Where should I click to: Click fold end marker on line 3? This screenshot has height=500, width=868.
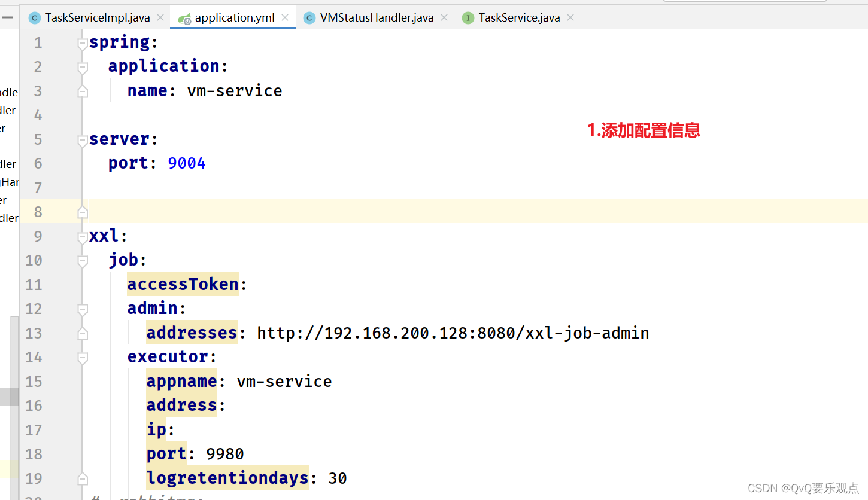click(x=83, y=91)
